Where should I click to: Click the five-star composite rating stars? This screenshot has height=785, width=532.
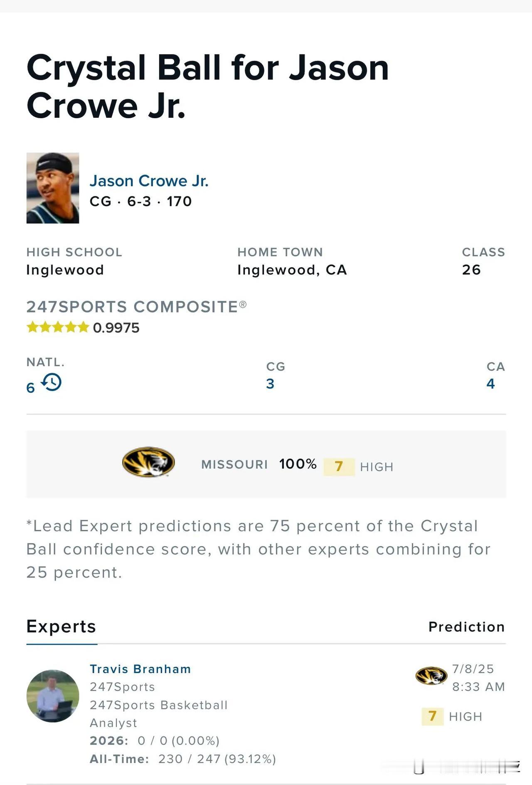point(58,327)
